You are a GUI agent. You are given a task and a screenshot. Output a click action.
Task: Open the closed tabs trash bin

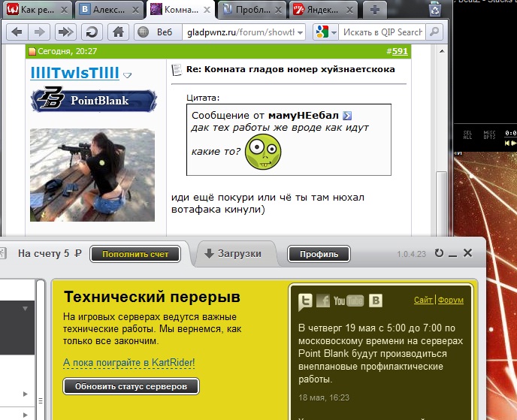[x=435, y=9]
